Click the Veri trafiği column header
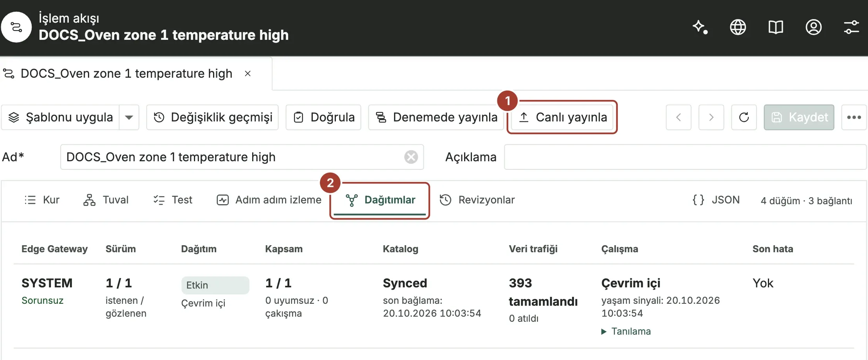This screenshot has height=360, width=868. pos(533,249)
